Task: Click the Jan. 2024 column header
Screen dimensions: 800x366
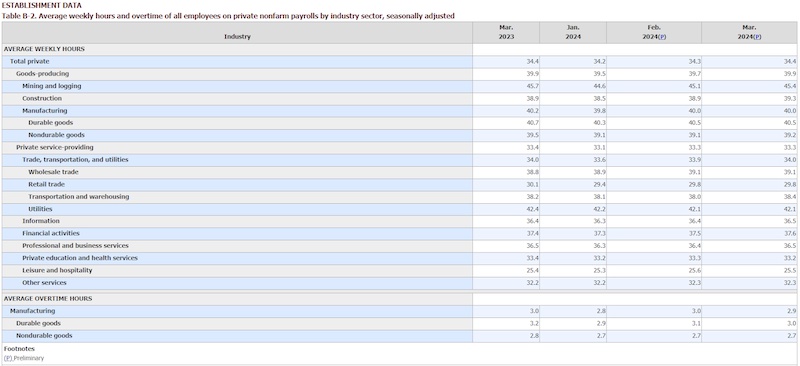Action: (573, 32)
